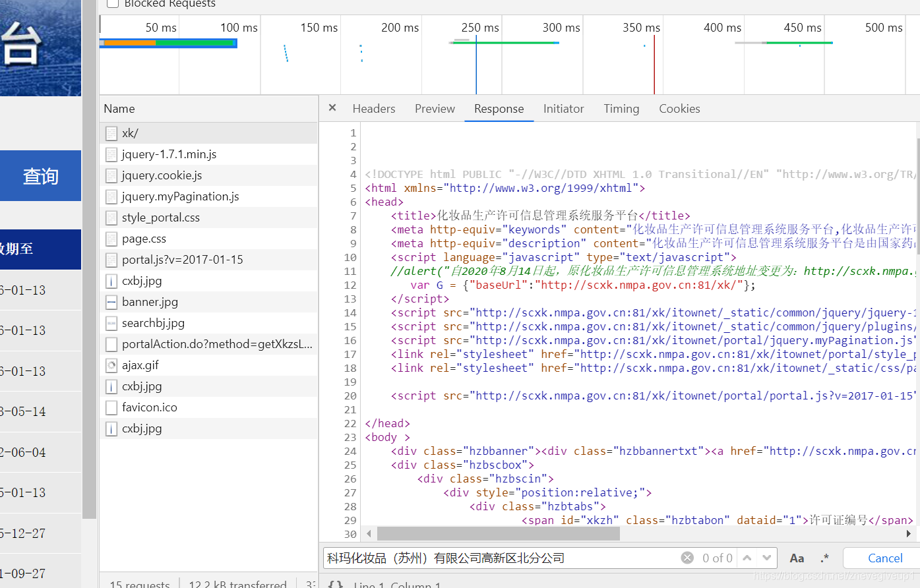Screen dimensions: 920x588
Task: Go to next search match
Action: click(766, 558)
